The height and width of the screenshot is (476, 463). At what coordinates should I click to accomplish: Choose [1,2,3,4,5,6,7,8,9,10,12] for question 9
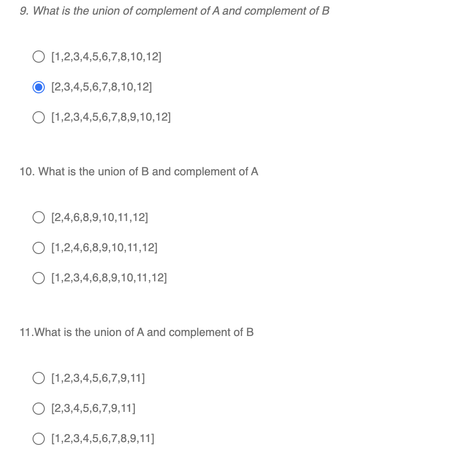[x=39, y=117]
